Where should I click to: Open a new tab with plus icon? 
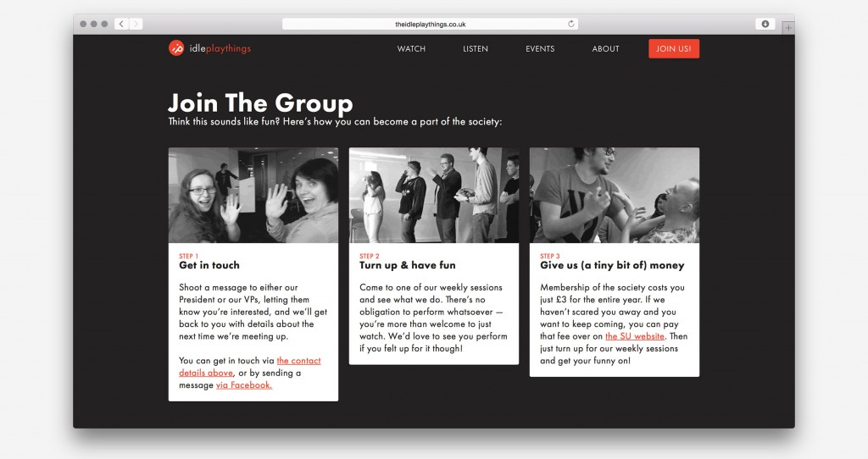[788, 27]
